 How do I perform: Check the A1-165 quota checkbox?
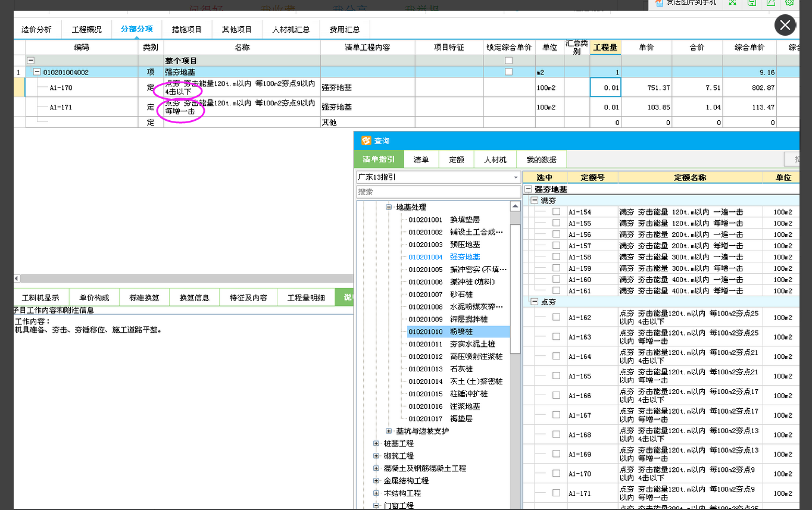(x=556, y=376)
